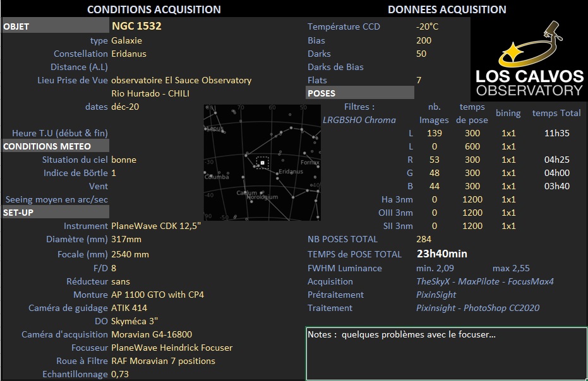Select the Notes text box

[x=447, y=354]
